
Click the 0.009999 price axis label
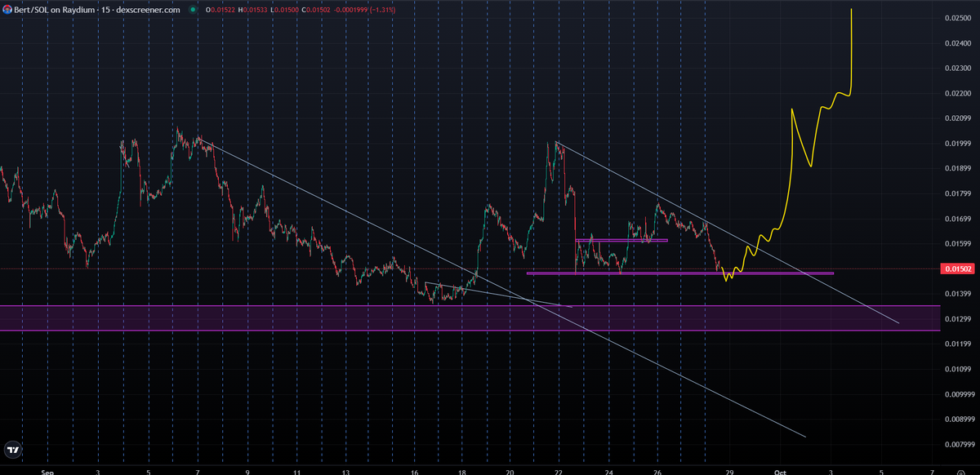tap(960, 394)
